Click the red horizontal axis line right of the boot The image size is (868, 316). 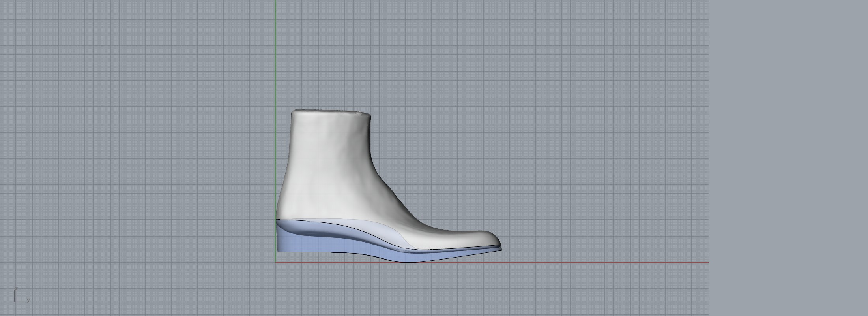592,262
